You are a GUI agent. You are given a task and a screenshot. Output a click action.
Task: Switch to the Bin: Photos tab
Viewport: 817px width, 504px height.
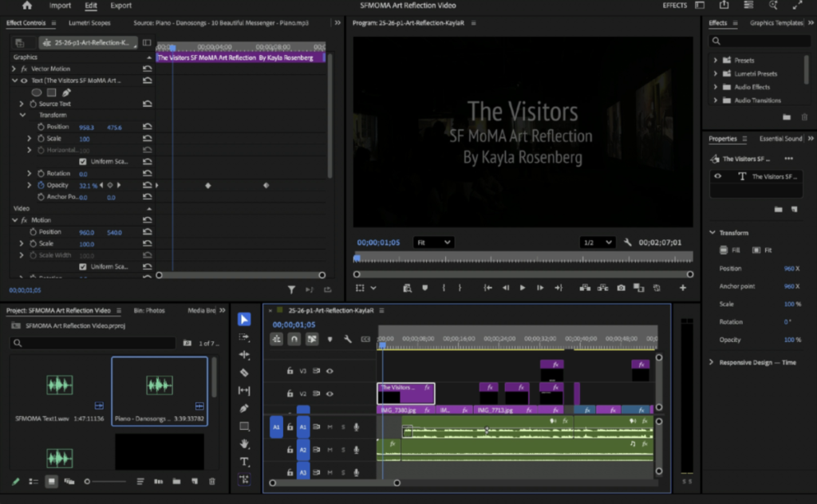coord(149,311)
